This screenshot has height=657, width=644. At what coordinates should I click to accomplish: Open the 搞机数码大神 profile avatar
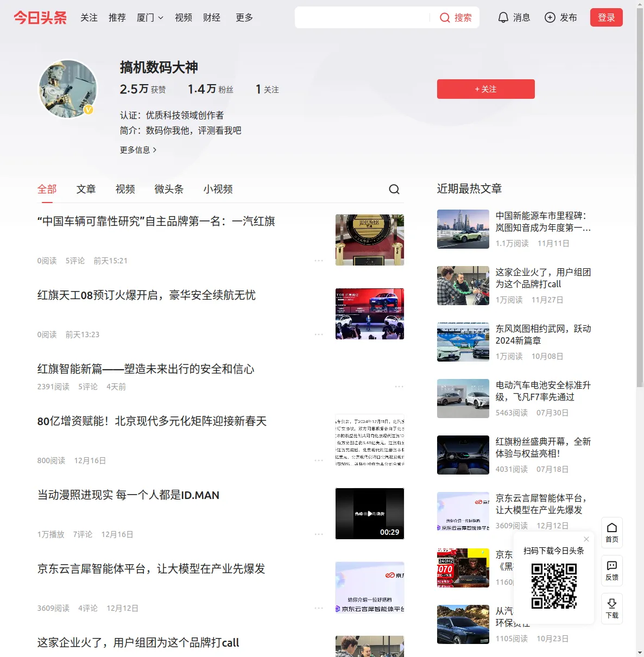coord(67,89)
